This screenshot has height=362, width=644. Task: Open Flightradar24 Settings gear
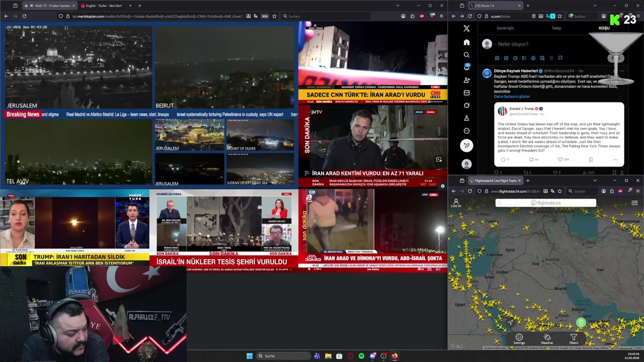pos(519,339)
